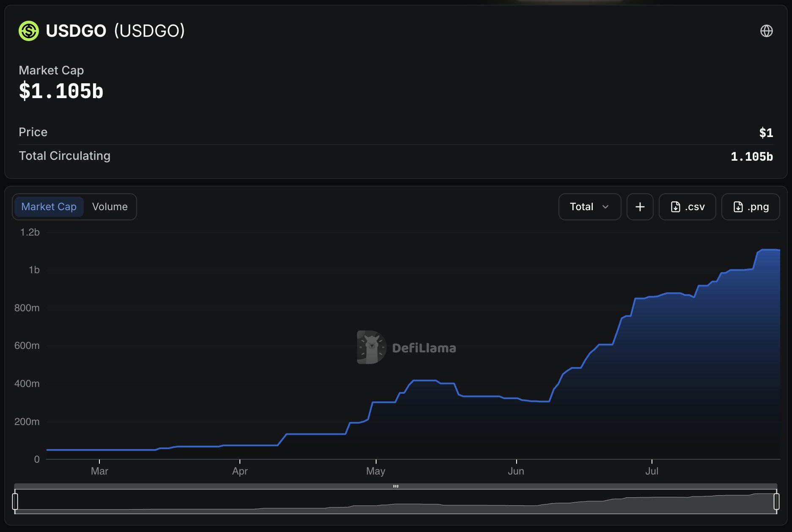The image size is (792, 532).
Task: Switch to the Volume tab
Action: click(110, 207)
